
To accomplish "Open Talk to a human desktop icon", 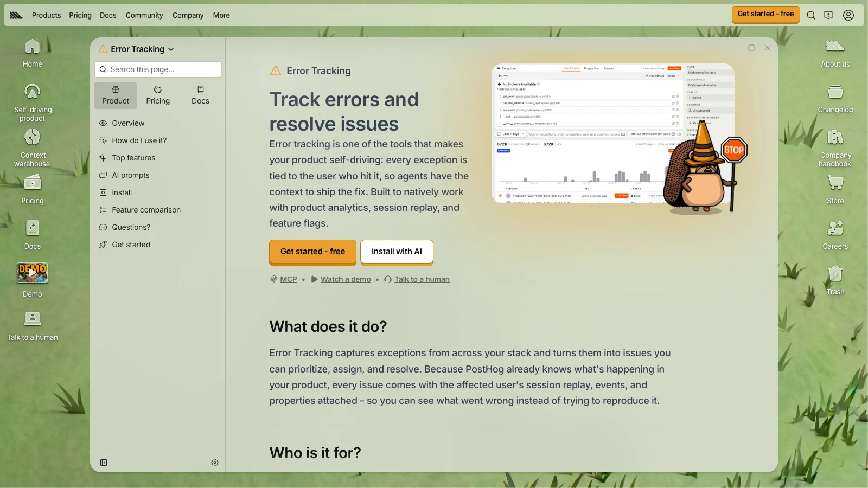I will coord(33,326).
